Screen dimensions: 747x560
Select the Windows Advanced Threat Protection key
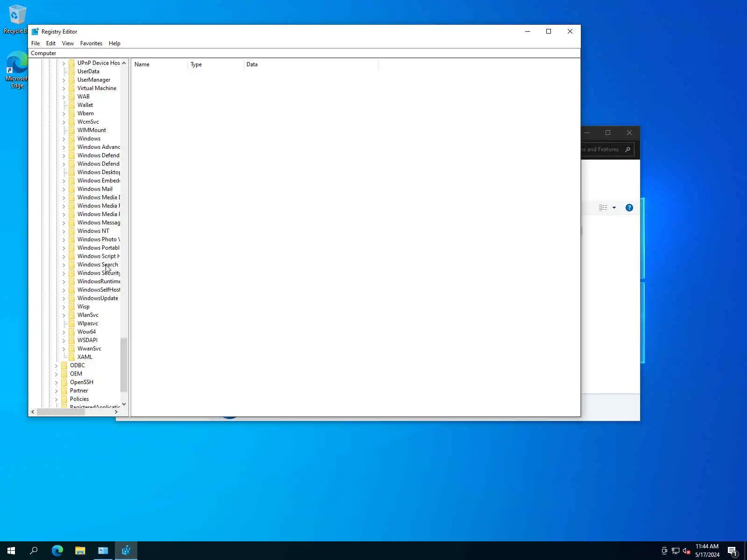tap(99, 147)
